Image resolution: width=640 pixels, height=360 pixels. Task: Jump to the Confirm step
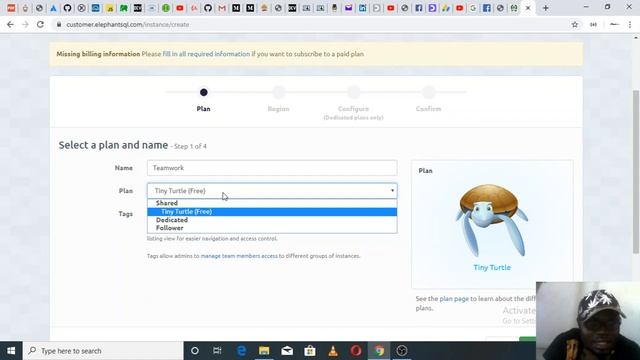[x=429, y=93]
